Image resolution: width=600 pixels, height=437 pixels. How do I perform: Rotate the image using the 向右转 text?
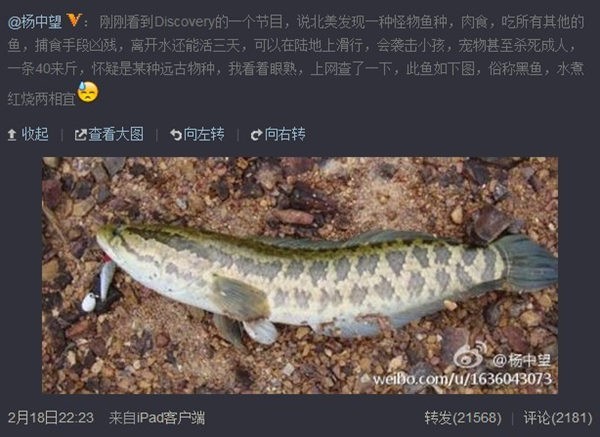point(285,134)
